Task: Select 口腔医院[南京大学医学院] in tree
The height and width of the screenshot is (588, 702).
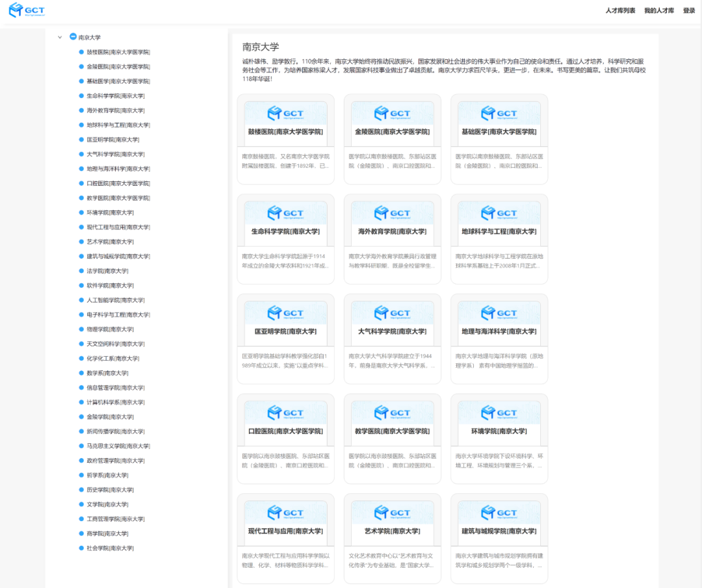Action: (118, 183)
